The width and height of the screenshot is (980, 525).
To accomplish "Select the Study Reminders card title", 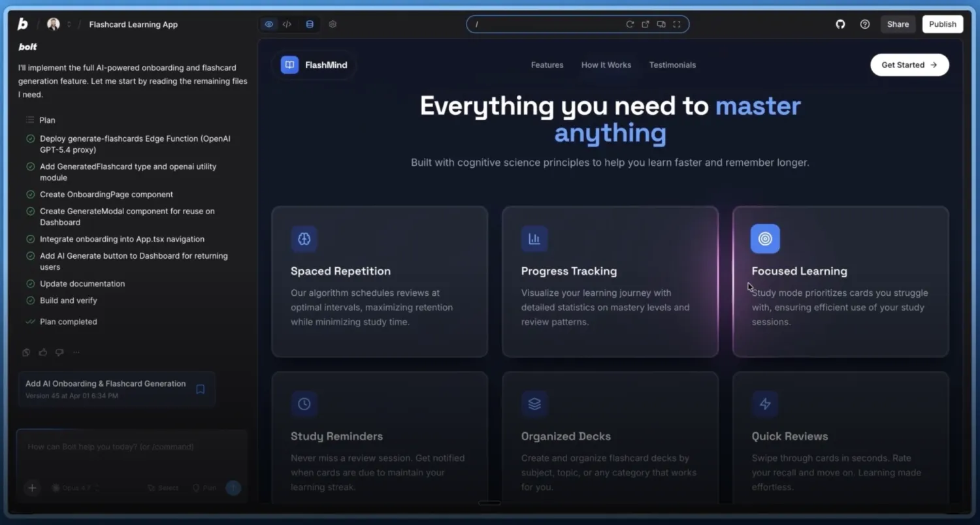I will [x=336, y=436].
